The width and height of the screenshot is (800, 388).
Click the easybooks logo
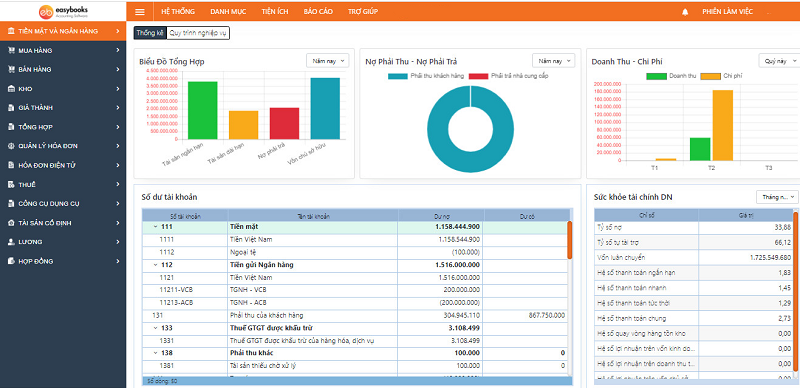point(63,11)
